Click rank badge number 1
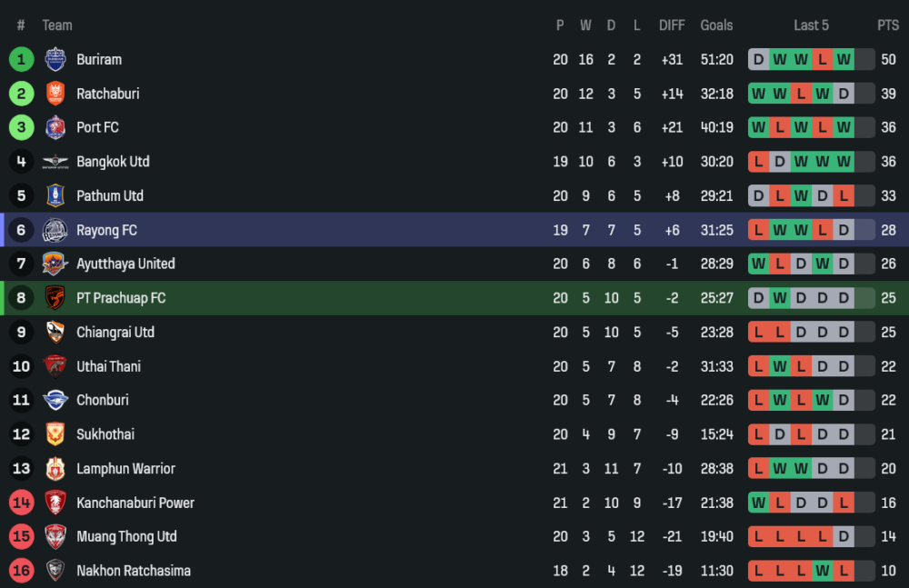This screenshot has height=588, width=909. pyautogui.click(x=22, y=59)
